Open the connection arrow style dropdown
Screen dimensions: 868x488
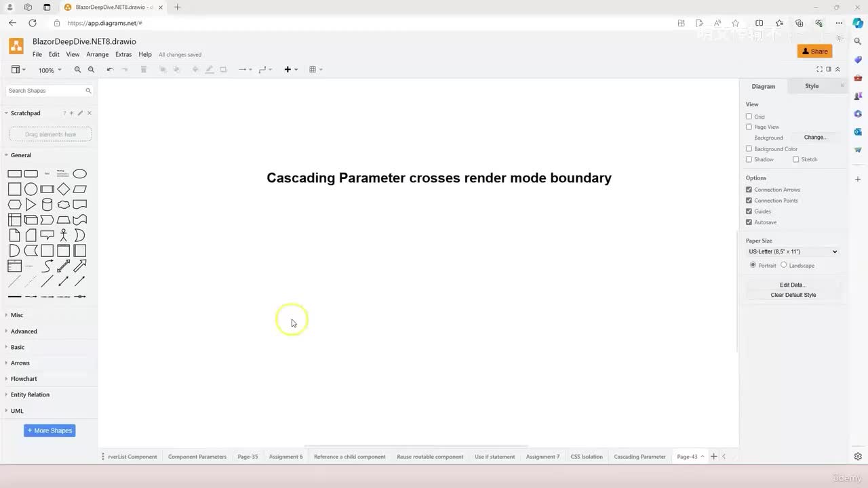click(x=245, y=70)
